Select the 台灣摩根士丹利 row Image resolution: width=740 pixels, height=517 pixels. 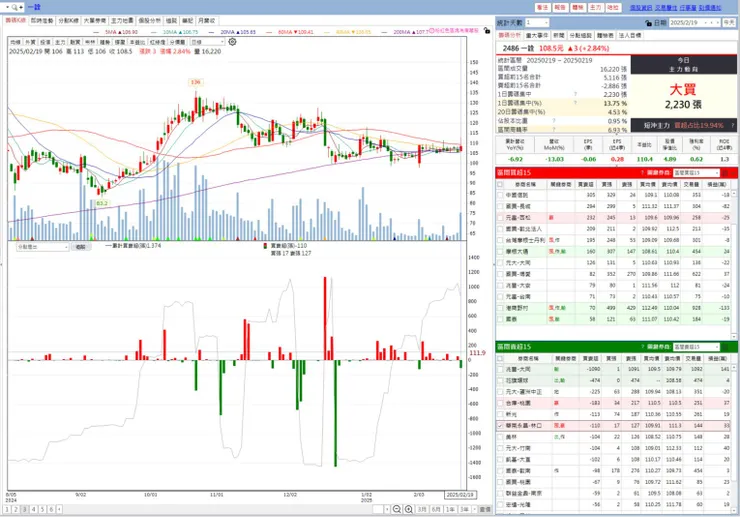pyautogui.click(x=614, y=240)
